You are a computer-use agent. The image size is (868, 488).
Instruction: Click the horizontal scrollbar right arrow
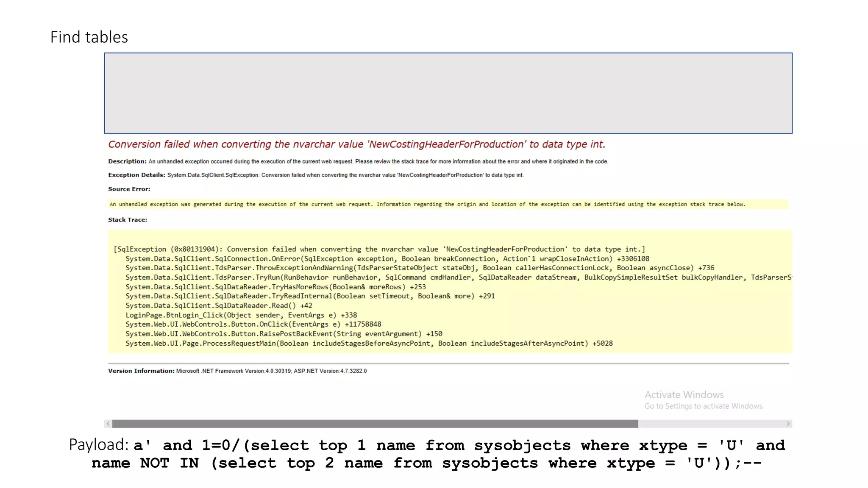coord(788,424)
